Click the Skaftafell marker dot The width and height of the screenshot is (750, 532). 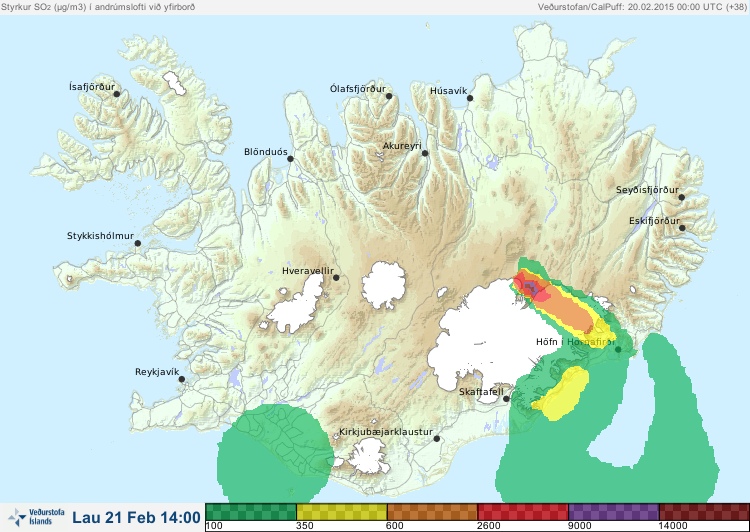point(506,399)
